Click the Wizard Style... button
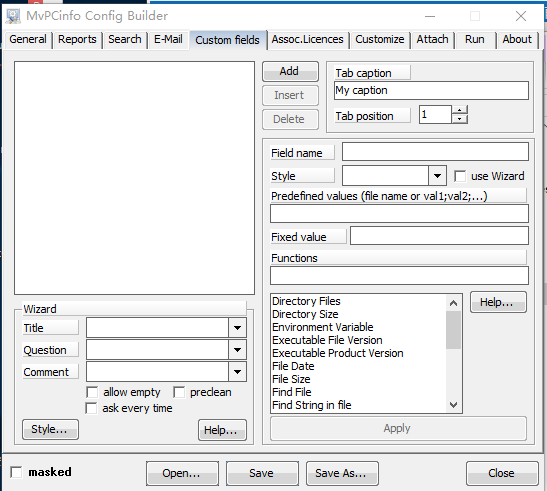This screenshot has width=547, height=491. pos(50,429)
